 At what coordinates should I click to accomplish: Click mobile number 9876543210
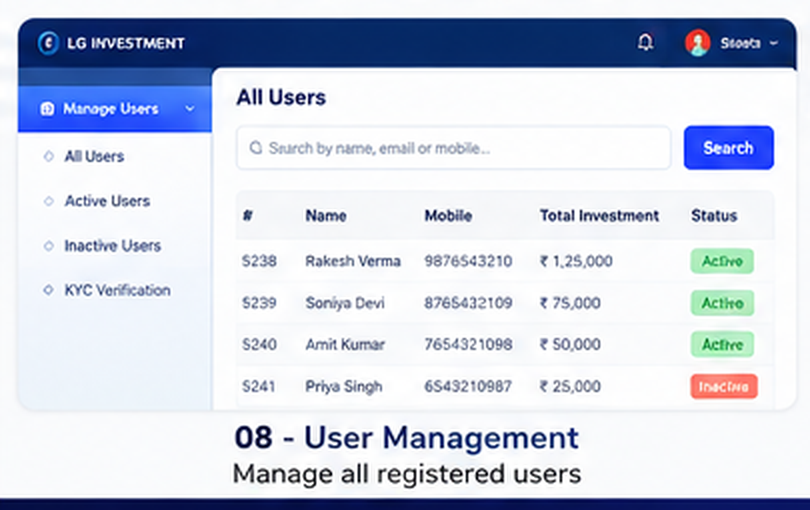468,261
